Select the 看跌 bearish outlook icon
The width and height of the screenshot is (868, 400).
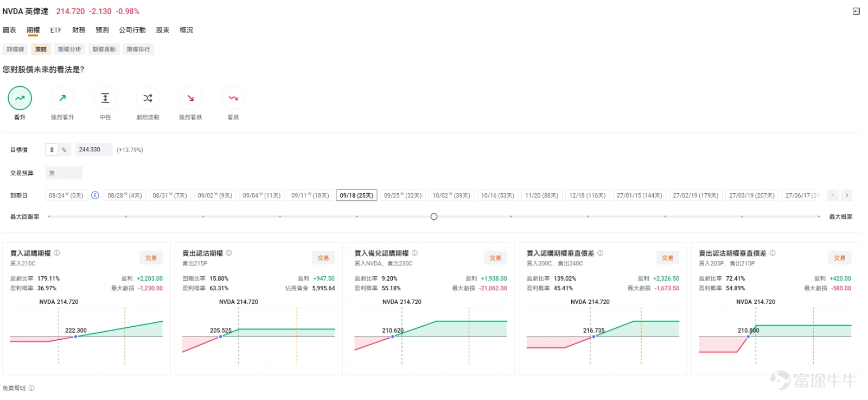(233, 98)
